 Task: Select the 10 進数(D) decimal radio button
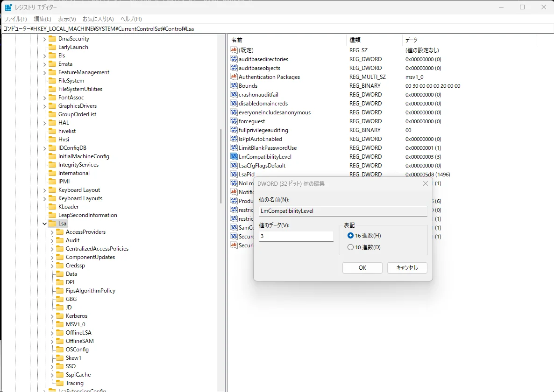[351, 247]
